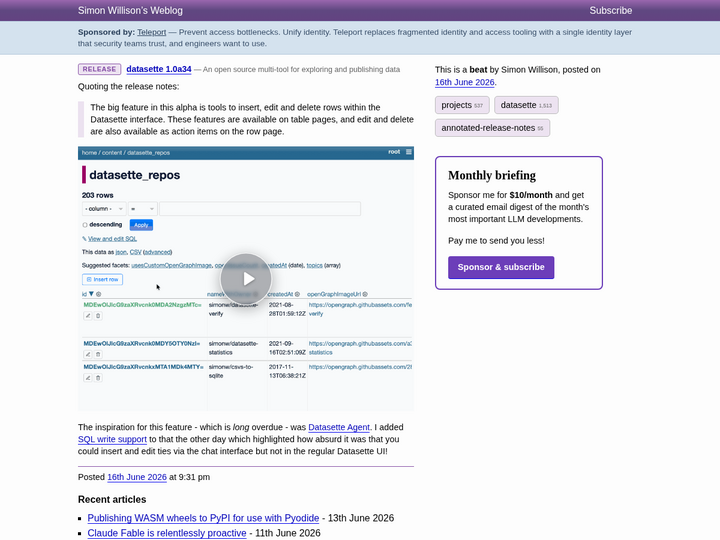Select the datasette tag
This screenshot has height=540, width=720.
pos(526,105)
